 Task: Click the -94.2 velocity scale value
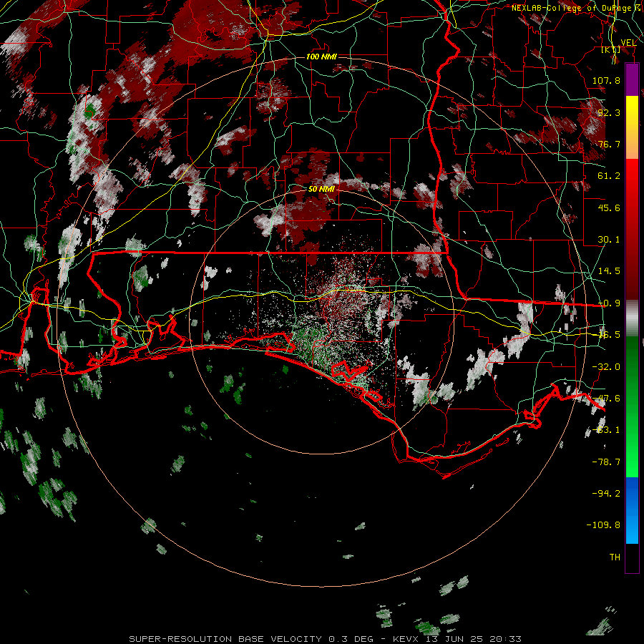click(606, 493)
